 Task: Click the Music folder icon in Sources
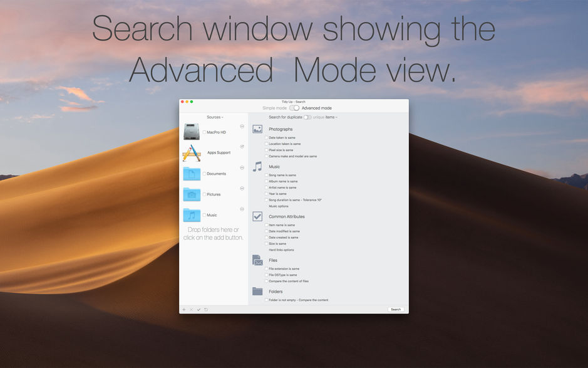[x=192, y=215]
